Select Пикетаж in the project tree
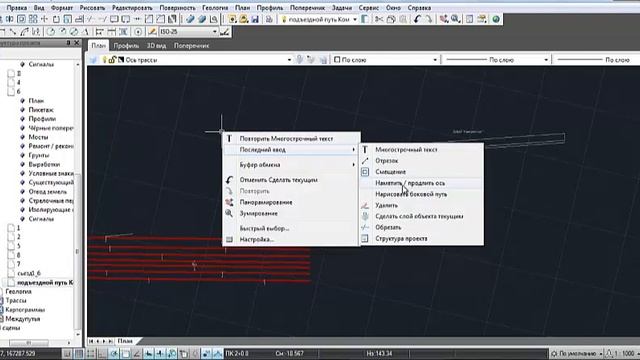Image resolution: width=640 pixels, height=360 pixels. point(41,110)
